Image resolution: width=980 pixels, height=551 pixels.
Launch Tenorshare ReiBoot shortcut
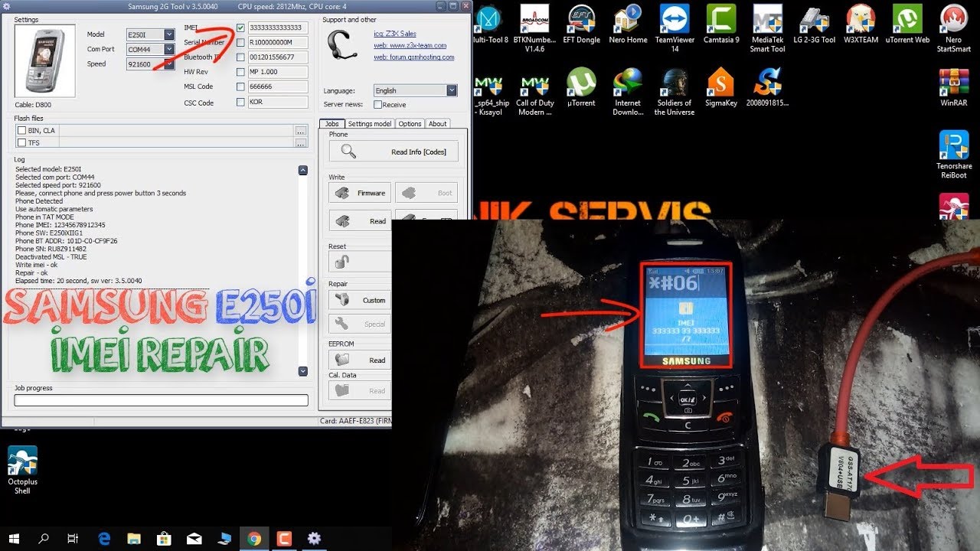tap(953, 155)
